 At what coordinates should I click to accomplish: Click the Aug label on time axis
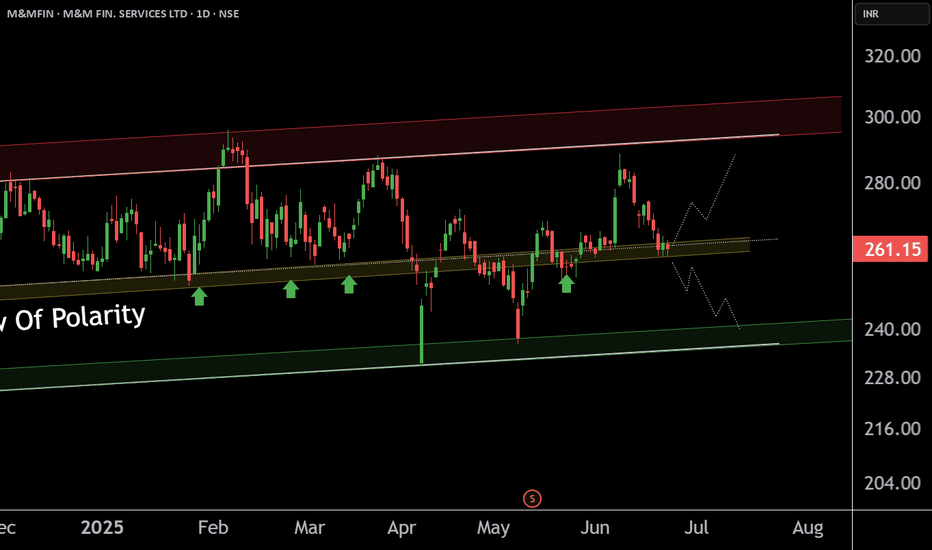click(807, 527)
